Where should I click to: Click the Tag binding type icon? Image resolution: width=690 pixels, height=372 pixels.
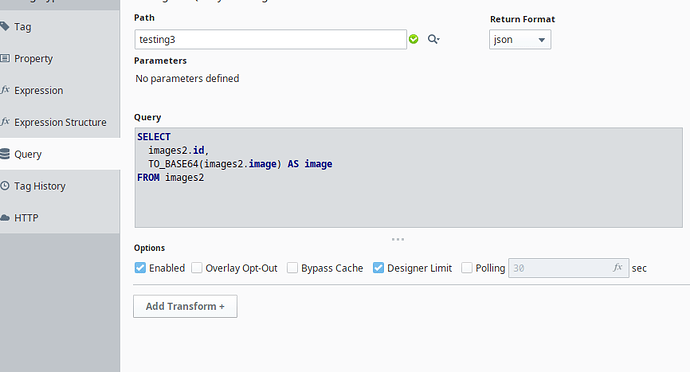point(4,26)
